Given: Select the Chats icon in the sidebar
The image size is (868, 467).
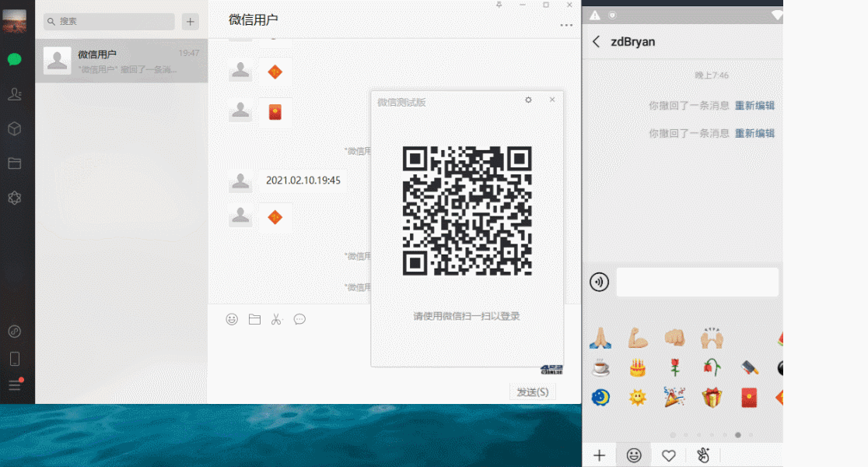Looking at the screenshot, I should (15, 59).
